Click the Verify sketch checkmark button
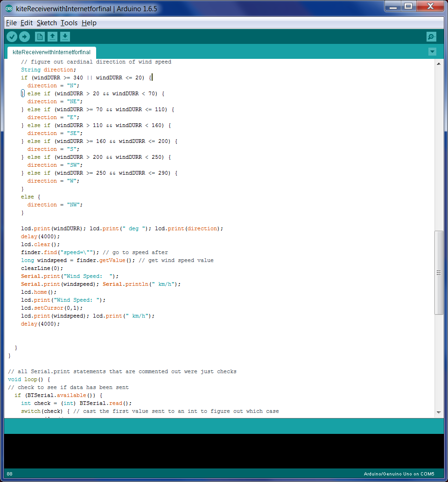Viewport: 448px width, 482px height. pos(12,37)
